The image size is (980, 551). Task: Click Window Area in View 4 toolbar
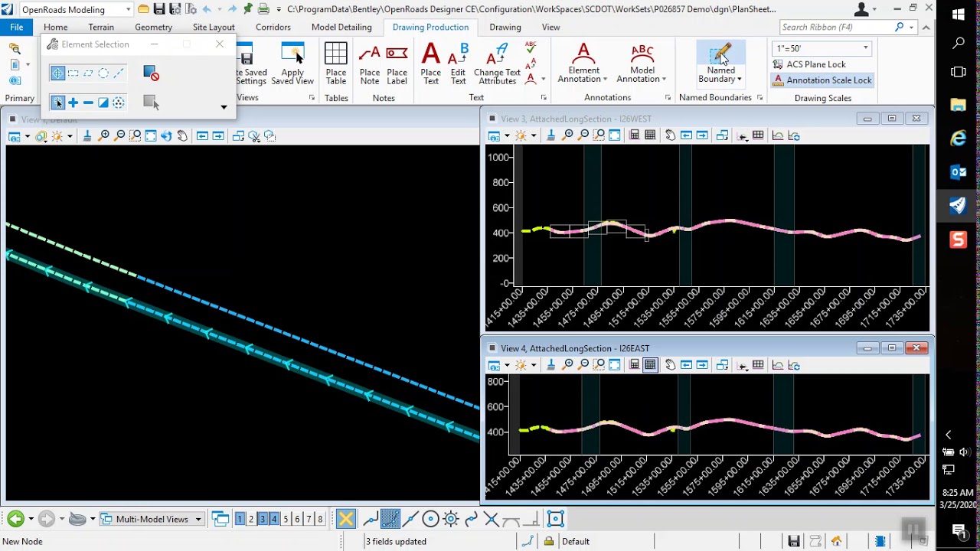point(599,365)
